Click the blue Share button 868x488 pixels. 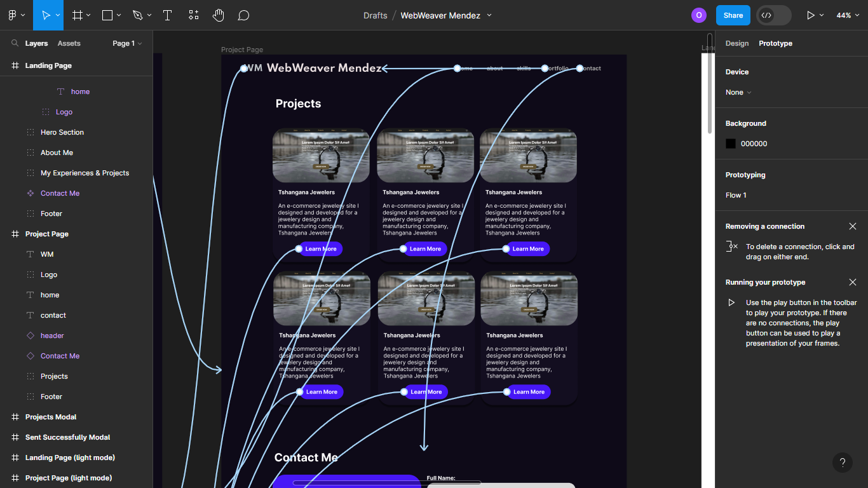(x=733, y=15)
